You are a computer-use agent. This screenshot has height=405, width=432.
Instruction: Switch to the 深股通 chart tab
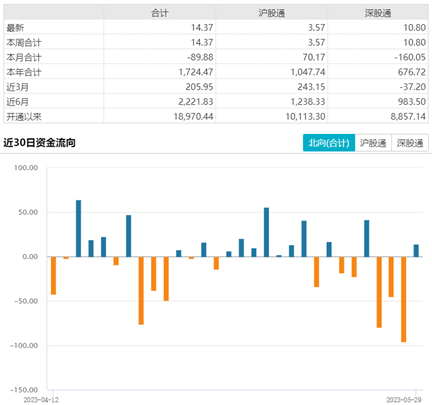click(x=410, y=143)
